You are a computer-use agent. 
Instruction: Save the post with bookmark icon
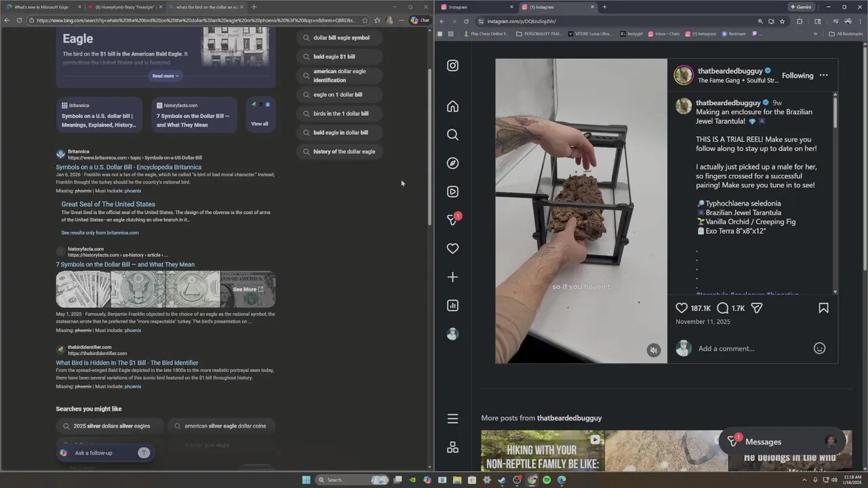pos(823,308)
